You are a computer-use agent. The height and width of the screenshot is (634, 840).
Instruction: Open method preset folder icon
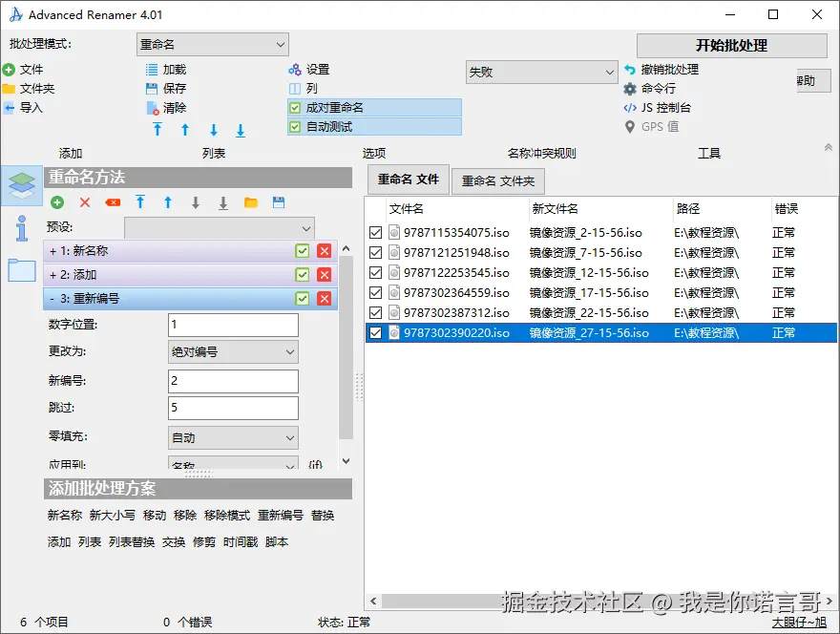point(251,202)
